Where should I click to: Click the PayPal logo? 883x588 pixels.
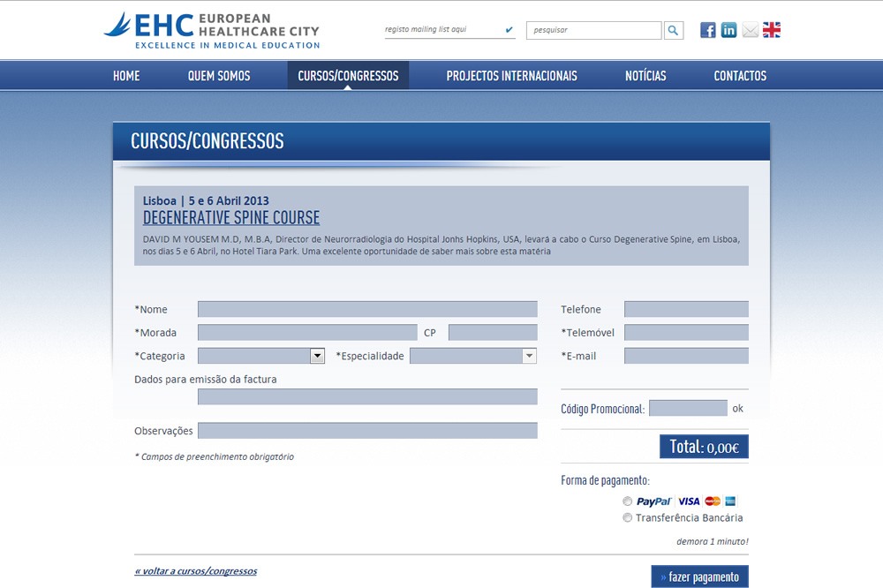point(653,501)
